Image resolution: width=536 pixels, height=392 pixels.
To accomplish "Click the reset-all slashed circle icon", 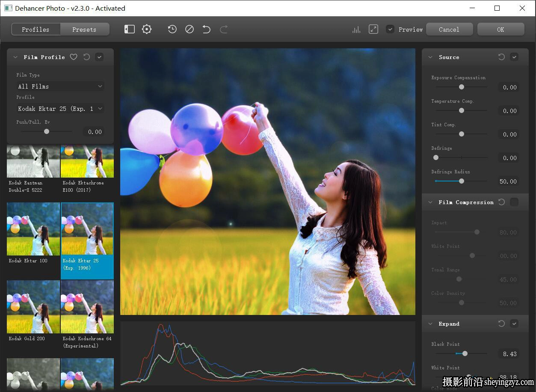I will click(x=190, y=29).
